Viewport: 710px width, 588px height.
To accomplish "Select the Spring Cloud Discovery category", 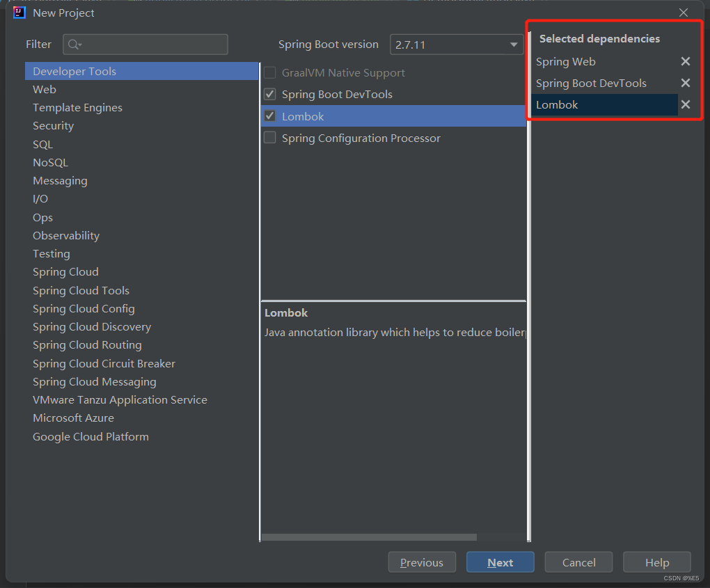I will 142,327.
